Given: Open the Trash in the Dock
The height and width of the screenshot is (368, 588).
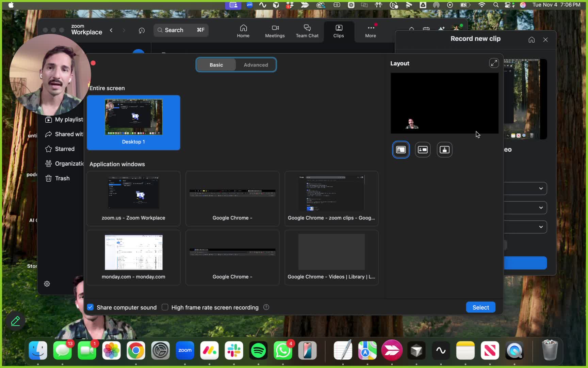Looking at the screenshot, I should click(550, 350).
